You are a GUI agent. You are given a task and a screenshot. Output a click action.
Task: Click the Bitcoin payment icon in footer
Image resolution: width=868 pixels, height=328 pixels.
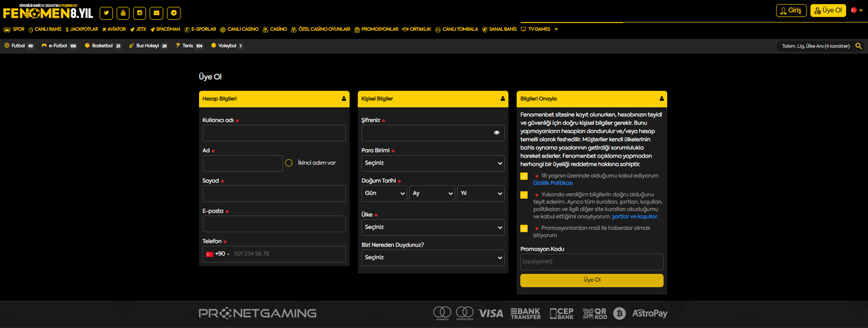(x=619, y=314)
